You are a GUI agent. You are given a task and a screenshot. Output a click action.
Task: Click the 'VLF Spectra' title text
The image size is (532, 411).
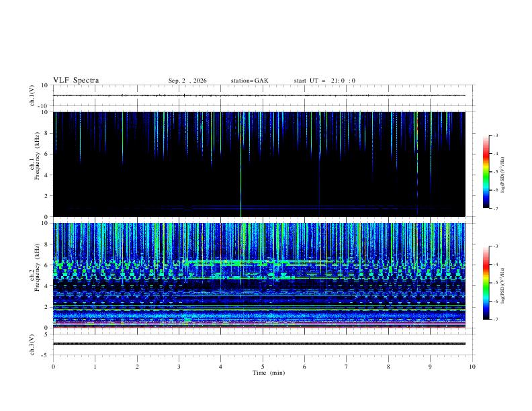(76, 81)
